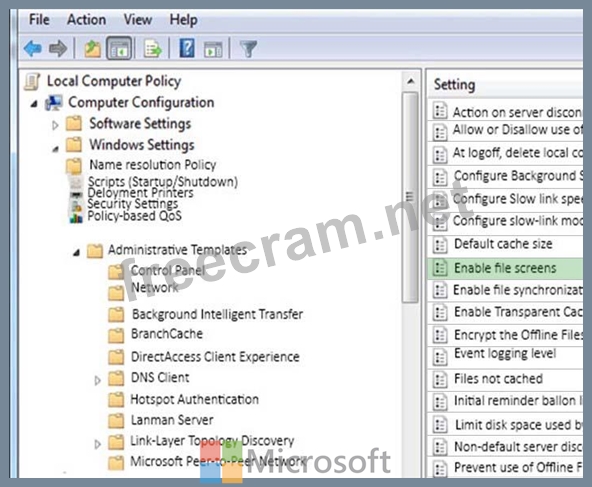The image size is (592, 487).
Task: Click the Forward arrow toolbar icon
Action: point(58,49)
